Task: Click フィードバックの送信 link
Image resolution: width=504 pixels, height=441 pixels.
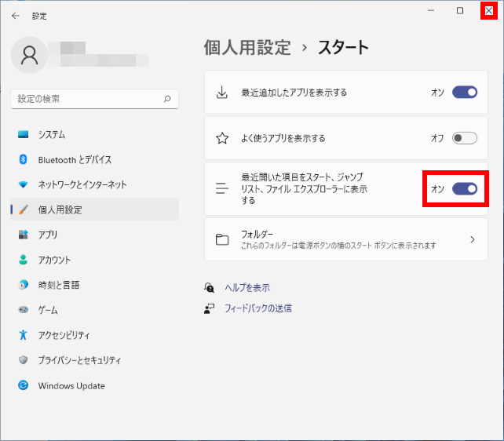Action: point(258,308)
